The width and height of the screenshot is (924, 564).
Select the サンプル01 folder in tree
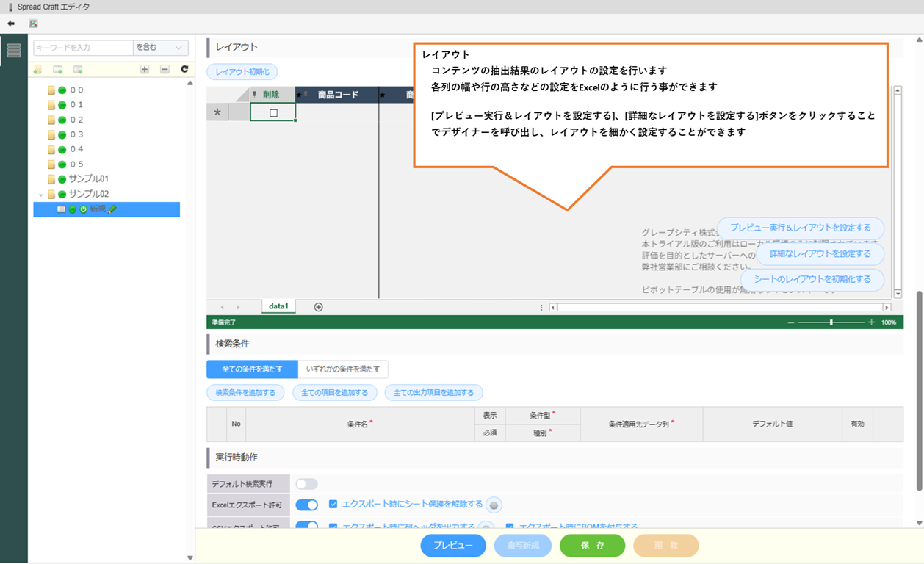click(88, 179)
